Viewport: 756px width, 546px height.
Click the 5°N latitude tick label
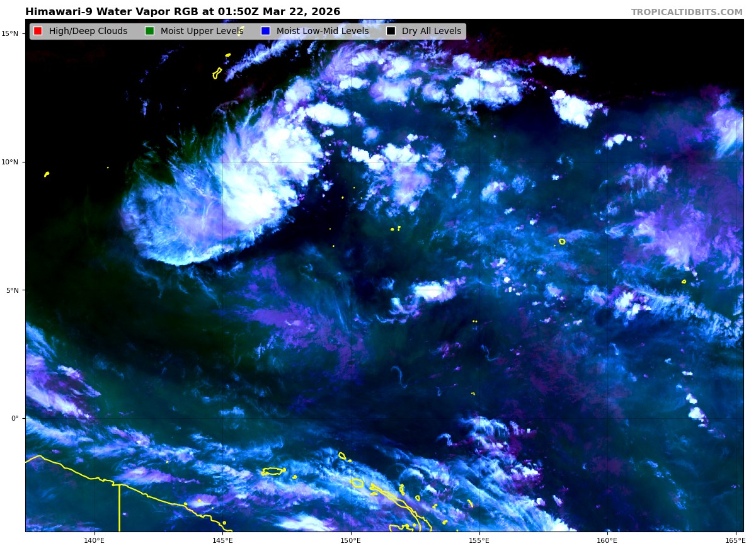(14, 290)
